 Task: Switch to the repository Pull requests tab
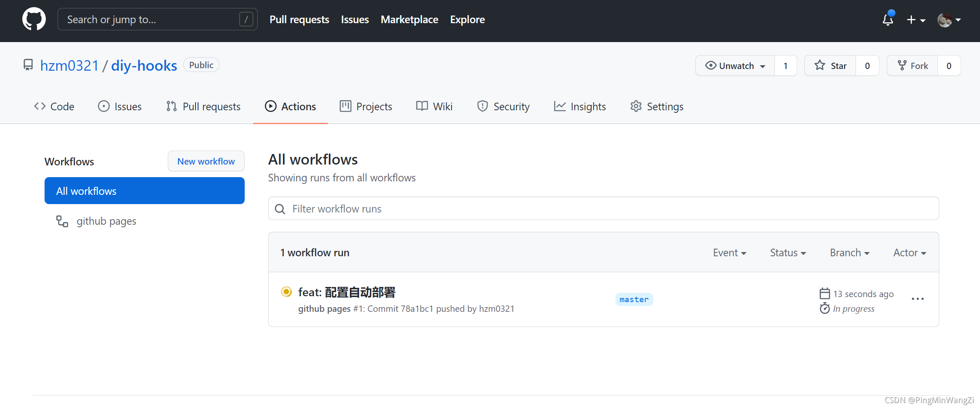(203, 106)
